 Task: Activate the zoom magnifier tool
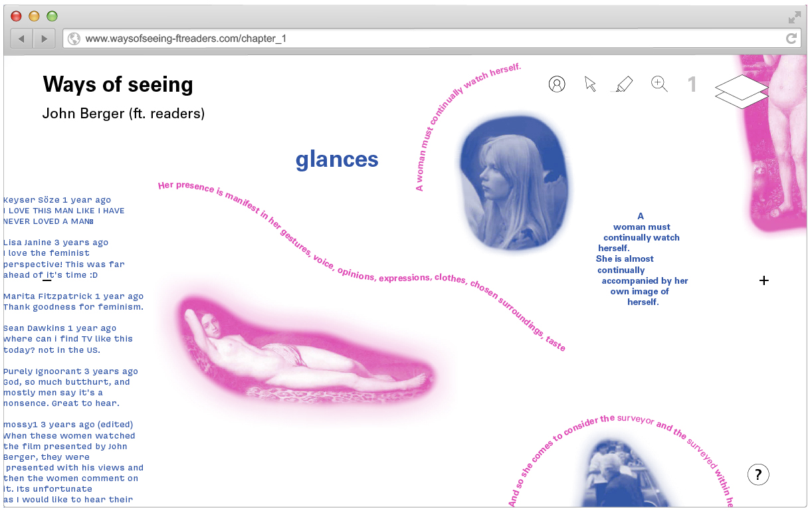(x=659, y=84)
